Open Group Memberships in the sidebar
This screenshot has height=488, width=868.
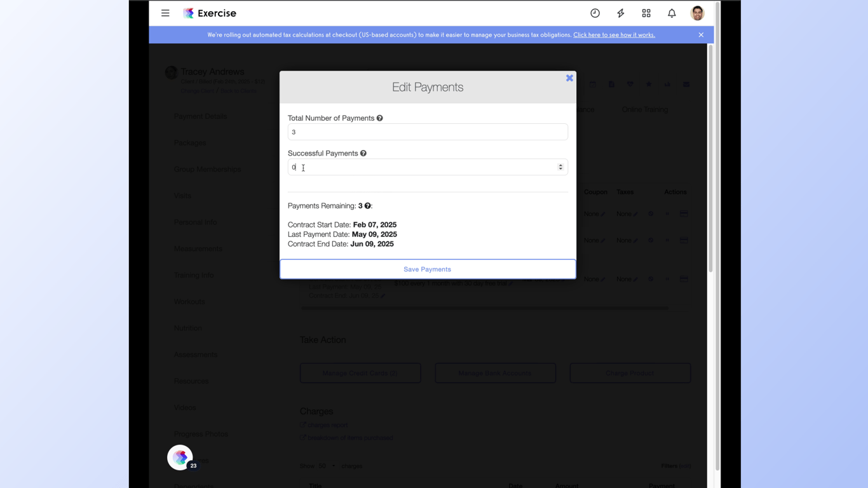207,169
